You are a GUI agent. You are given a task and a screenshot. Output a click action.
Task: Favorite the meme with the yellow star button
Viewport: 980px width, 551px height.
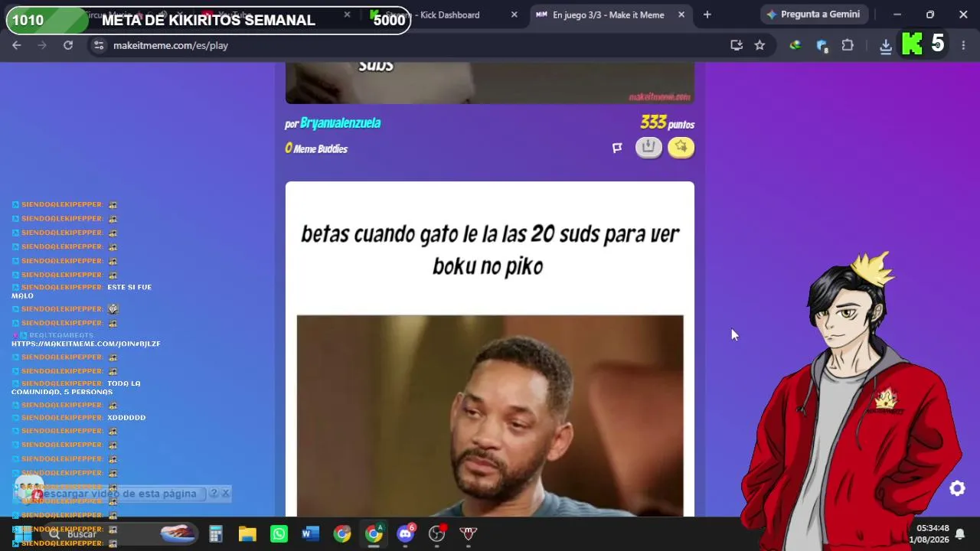click(681, 147)
